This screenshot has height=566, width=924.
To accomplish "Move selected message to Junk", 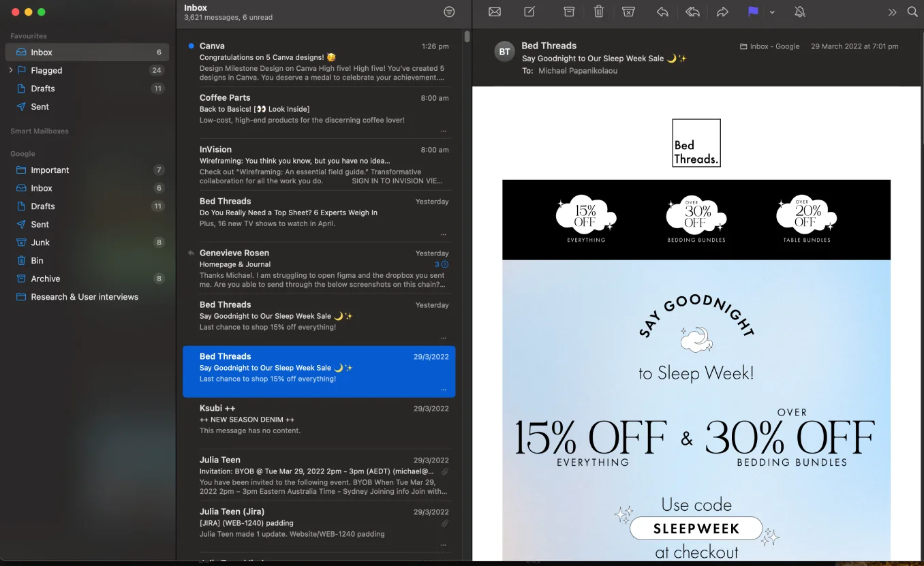I will [x=629, y=12].
